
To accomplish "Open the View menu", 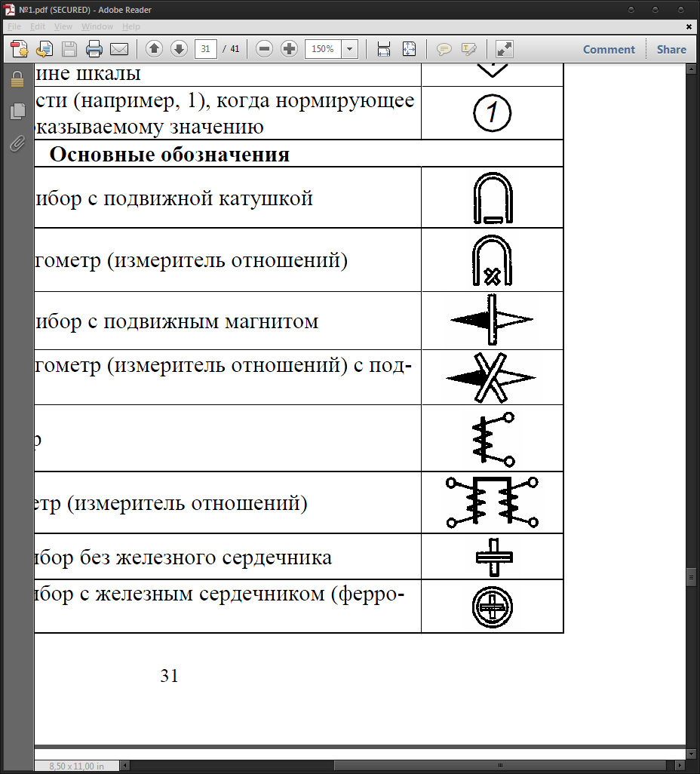I will click(x=63, y=26).
